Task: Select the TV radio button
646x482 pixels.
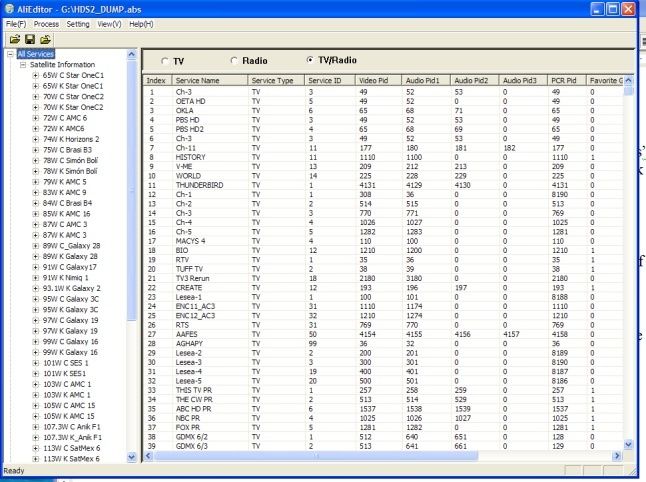Action: pyautogui.click(x=165, y=61)
